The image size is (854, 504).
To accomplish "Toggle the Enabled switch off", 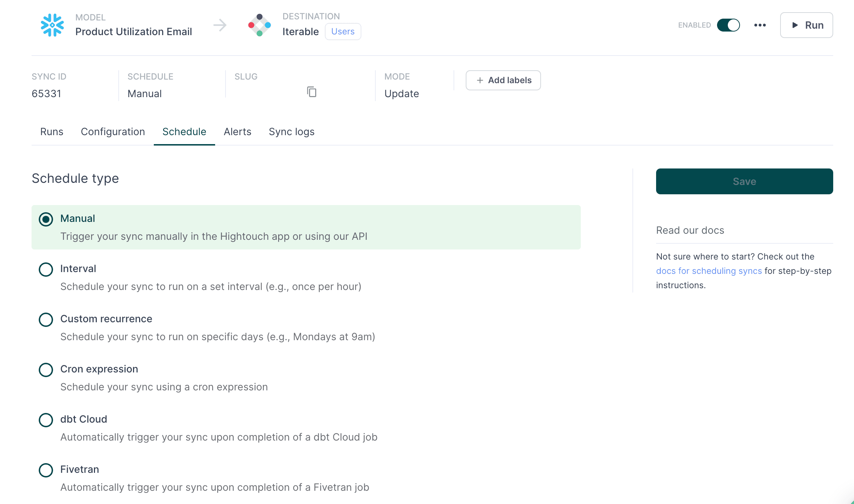I will tap(728, 25).
